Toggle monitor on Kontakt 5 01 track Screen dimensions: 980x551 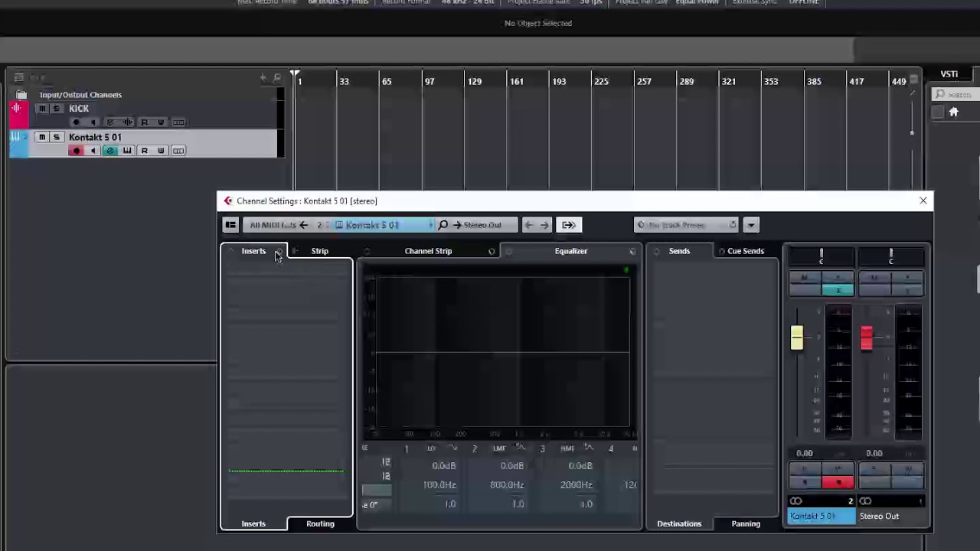pyautogui.click(x=93, y=151)
